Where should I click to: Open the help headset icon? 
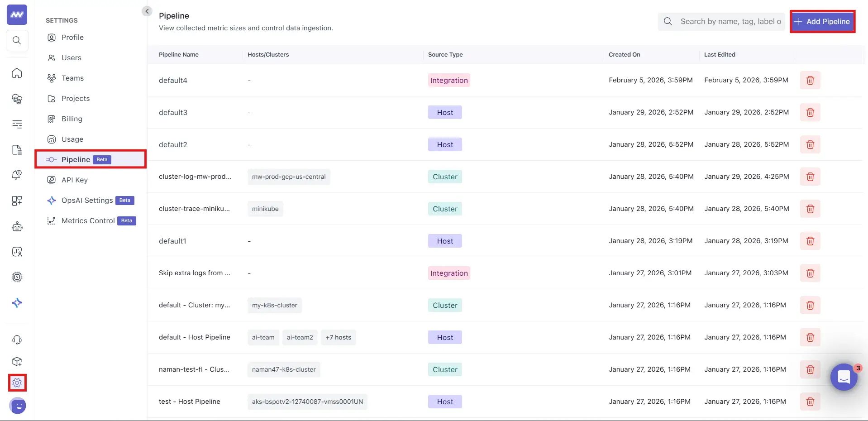[17, 340]
